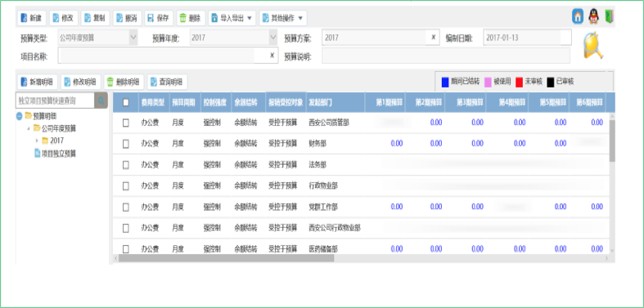This screenshot has height=308, width=644.
Task: Expand the 2017 tree folder arrow
Action: tap(37, 141)
